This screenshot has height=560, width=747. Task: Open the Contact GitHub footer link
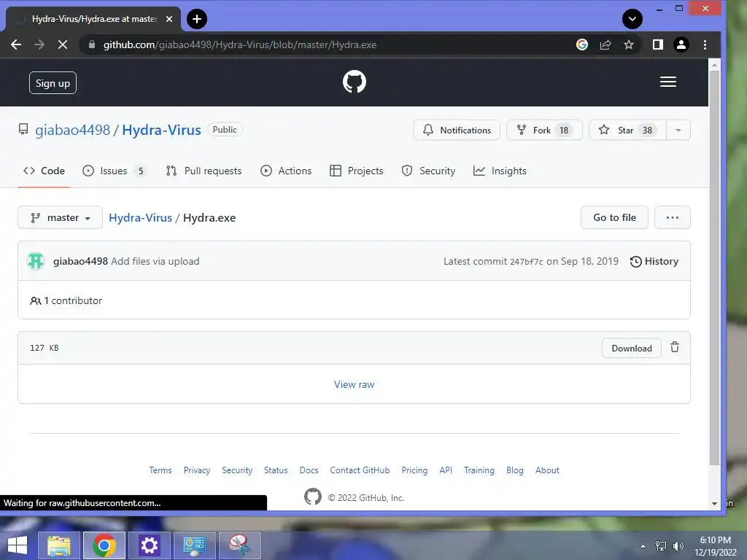360,470
